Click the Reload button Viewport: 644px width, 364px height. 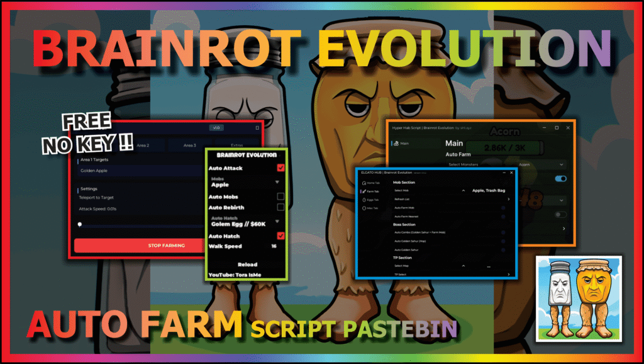click(x=247, y=264)
